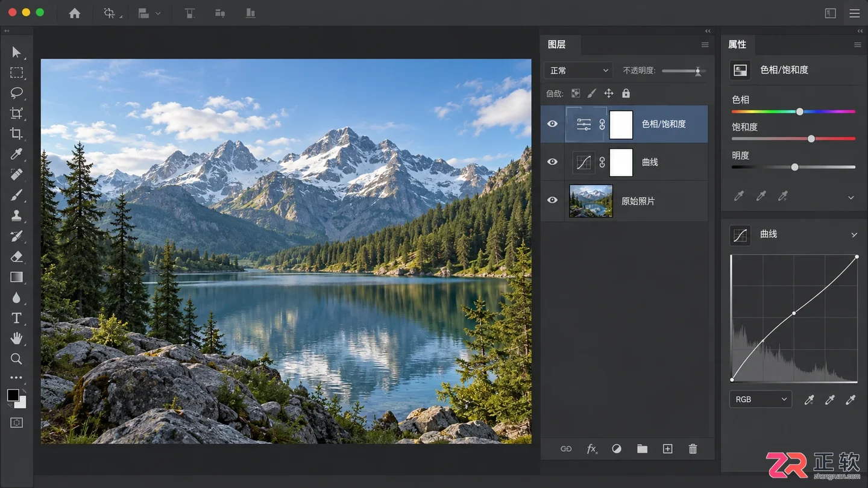Select the Clone Stamp tool
868x488 pixels.
click(x=16, y=216)
